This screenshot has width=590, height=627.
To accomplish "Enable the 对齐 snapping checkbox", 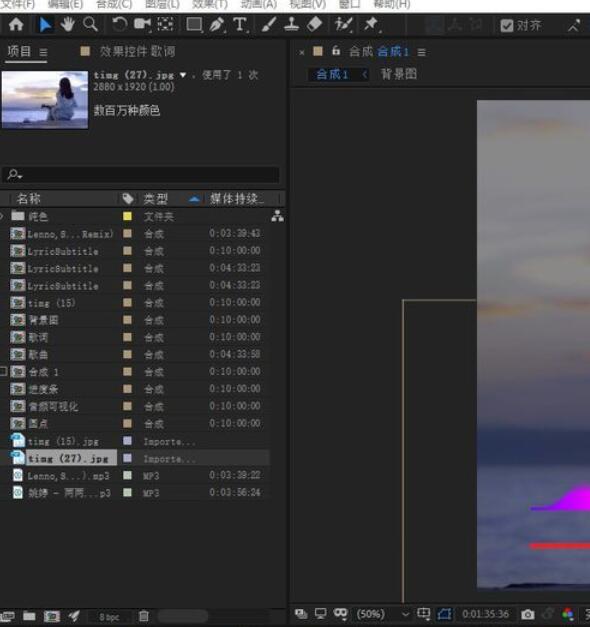I will point(506,26).
